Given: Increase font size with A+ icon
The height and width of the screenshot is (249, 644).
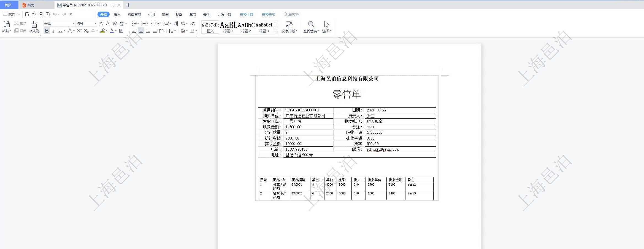Looking at the screenshot, I should [101, 24].
